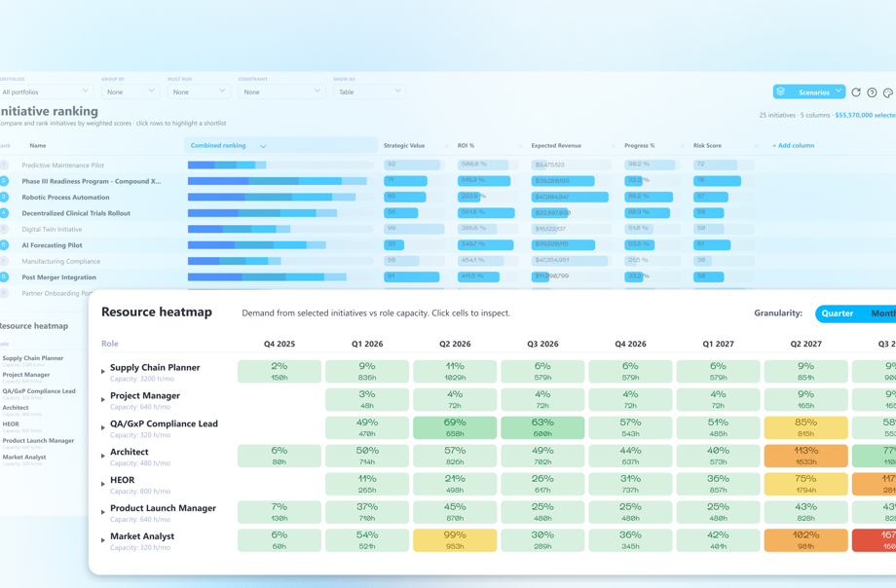The image size is (896, 588).
Task: Click rank badge 6 for AI Forecasting Pilot
Action: coord(4,245)
